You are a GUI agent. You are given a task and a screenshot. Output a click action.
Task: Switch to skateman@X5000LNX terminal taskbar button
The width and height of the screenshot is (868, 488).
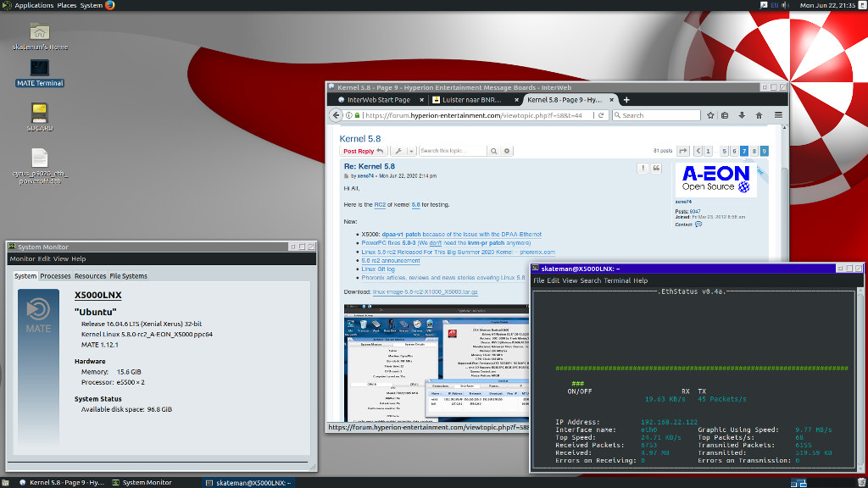click(x=248, y=482)
